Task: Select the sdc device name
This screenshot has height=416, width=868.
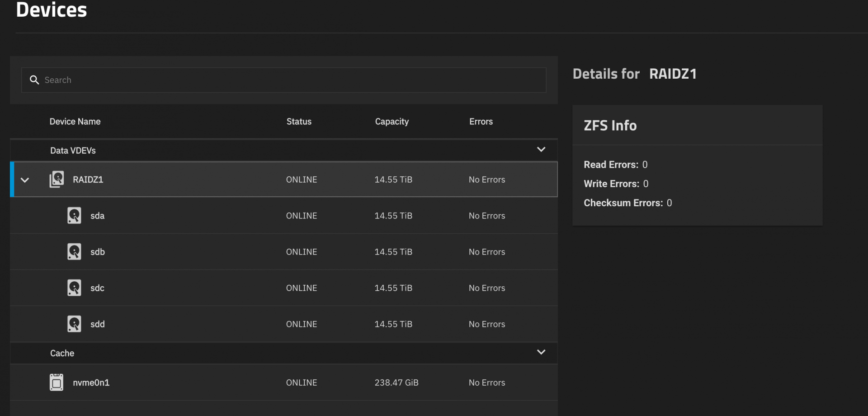Action: coord(97,288)
